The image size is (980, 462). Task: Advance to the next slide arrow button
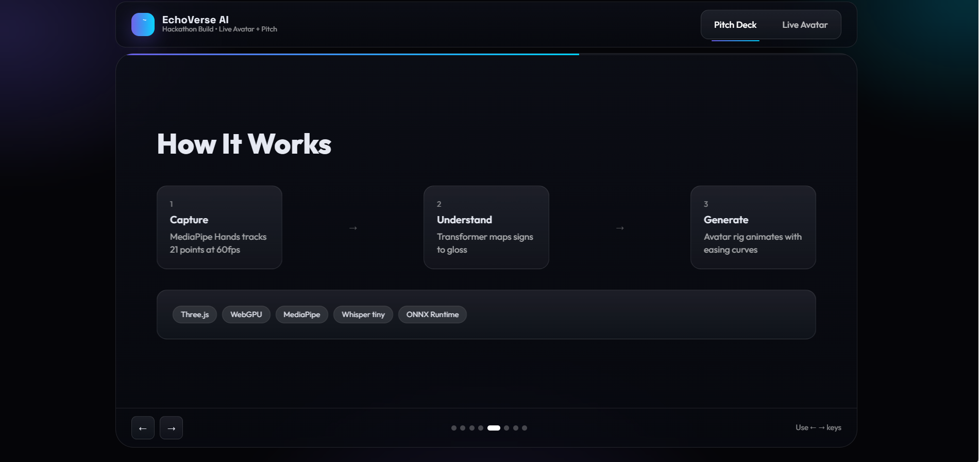[x=171, y=428]
